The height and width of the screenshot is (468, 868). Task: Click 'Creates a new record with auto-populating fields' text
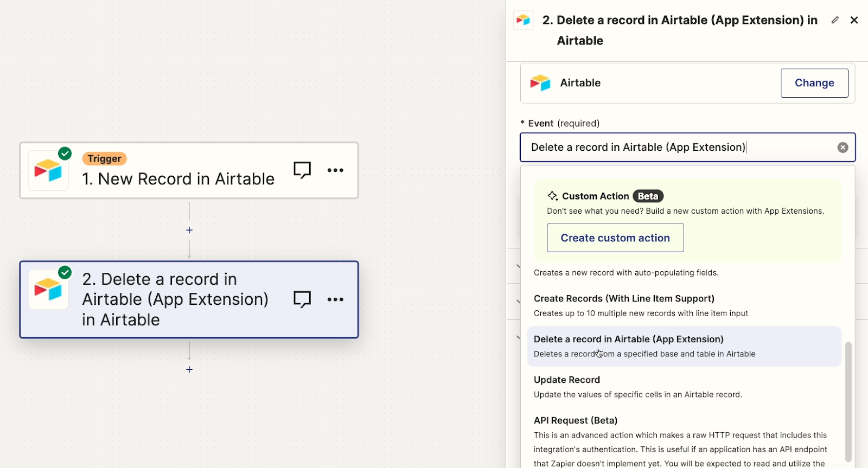tap(626, 273)
